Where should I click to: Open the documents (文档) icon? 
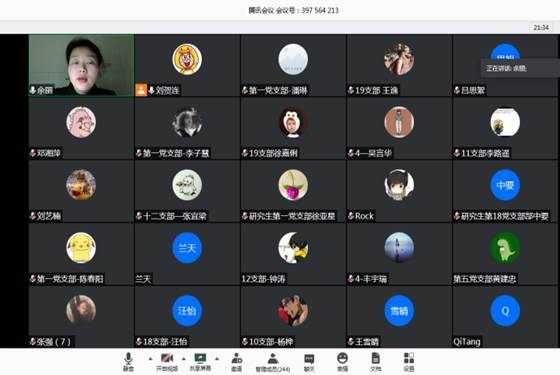pyautogui.click(x=375, y=361)
